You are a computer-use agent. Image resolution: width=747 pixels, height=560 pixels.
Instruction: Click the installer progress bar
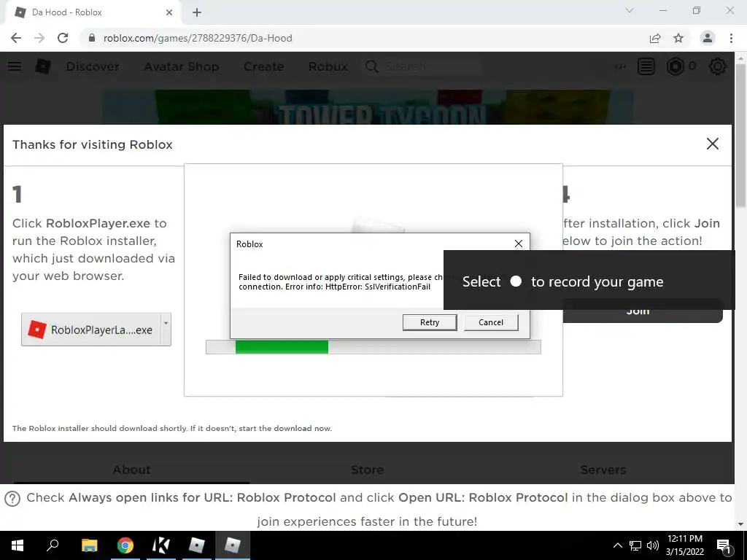pyautogui.click(x=373, y=346)
